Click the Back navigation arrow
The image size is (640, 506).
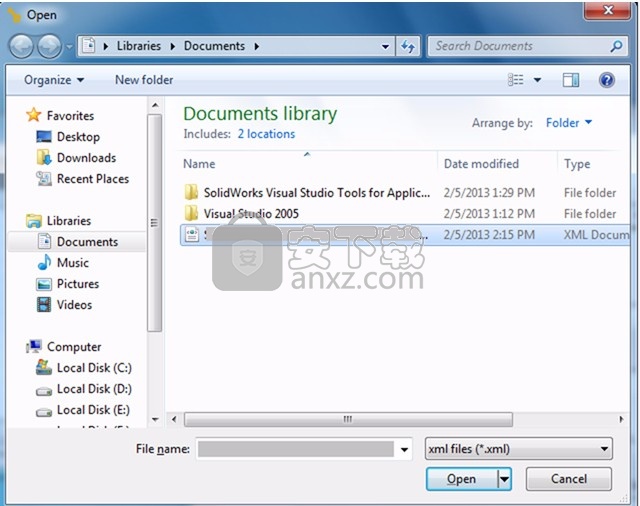[21, 46]
